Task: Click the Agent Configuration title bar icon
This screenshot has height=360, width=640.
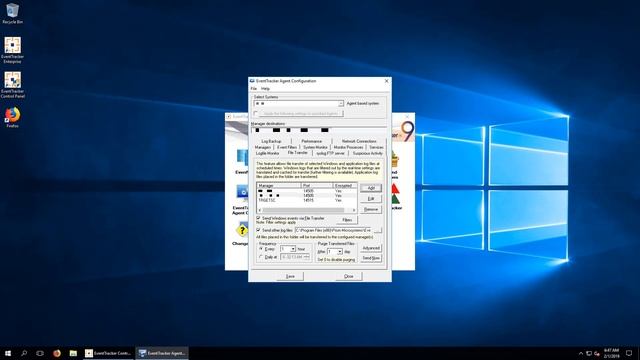Action: (252, 81)
